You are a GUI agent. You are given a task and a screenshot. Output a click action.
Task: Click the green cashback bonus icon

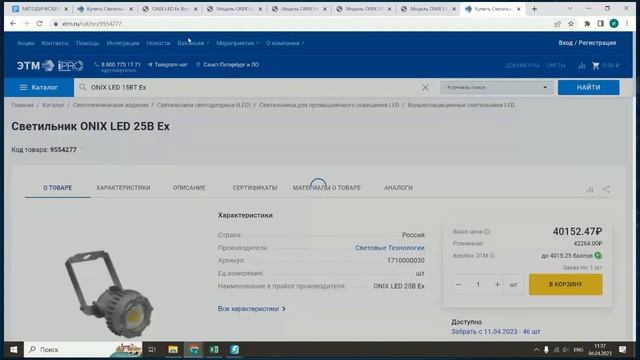[598, 256]
